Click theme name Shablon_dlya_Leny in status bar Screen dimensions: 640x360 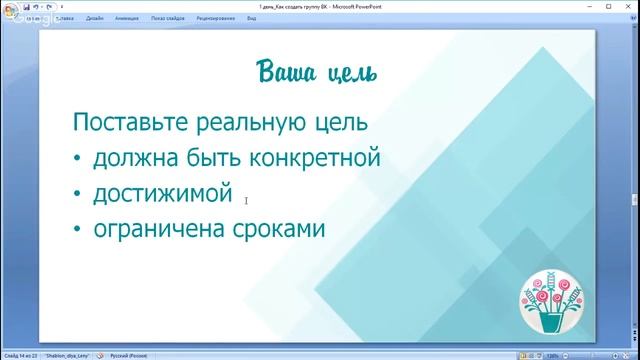click(x=67, y=356)
